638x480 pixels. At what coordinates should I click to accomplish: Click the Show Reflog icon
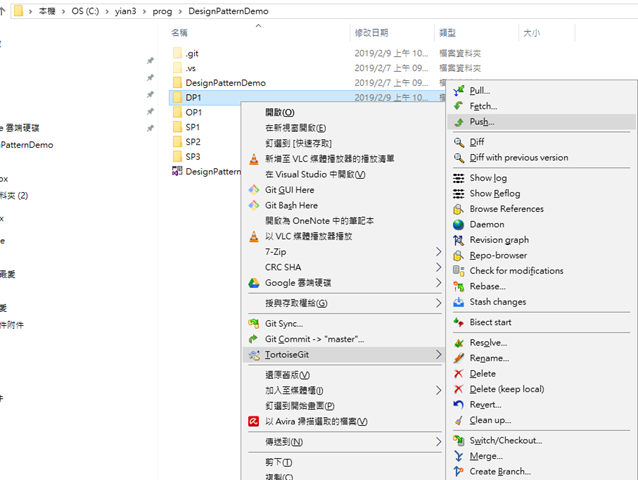(459, 194)
